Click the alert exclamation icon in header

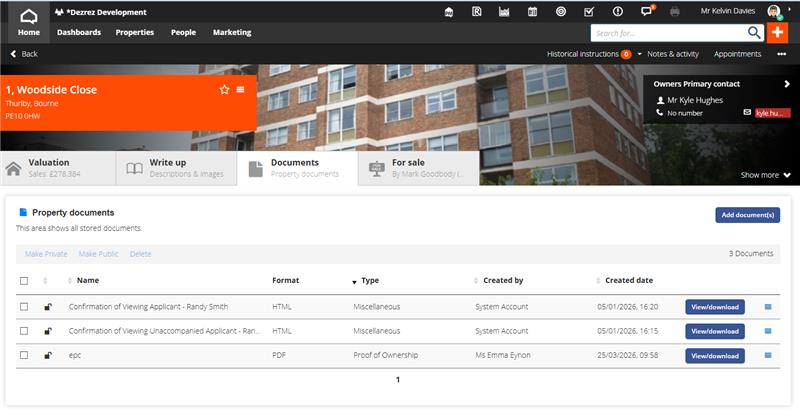[x=617, y=11]
